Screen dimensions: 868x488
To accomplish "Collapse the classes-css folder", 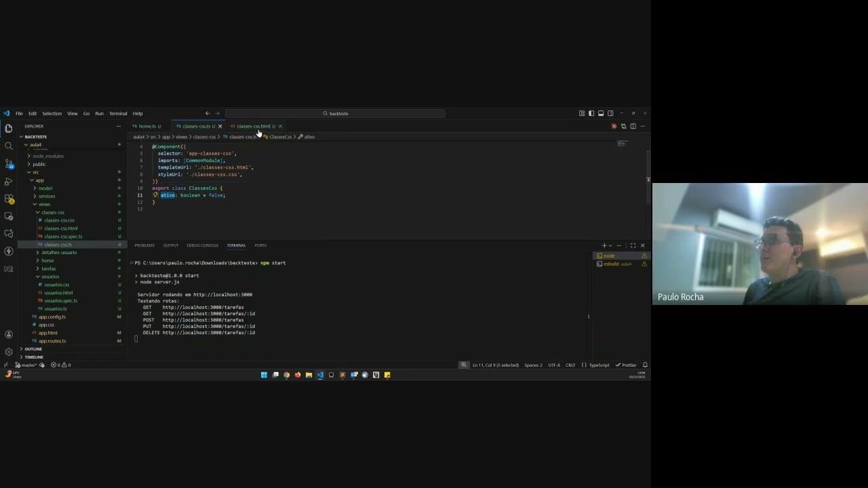I will coord(71,212).
